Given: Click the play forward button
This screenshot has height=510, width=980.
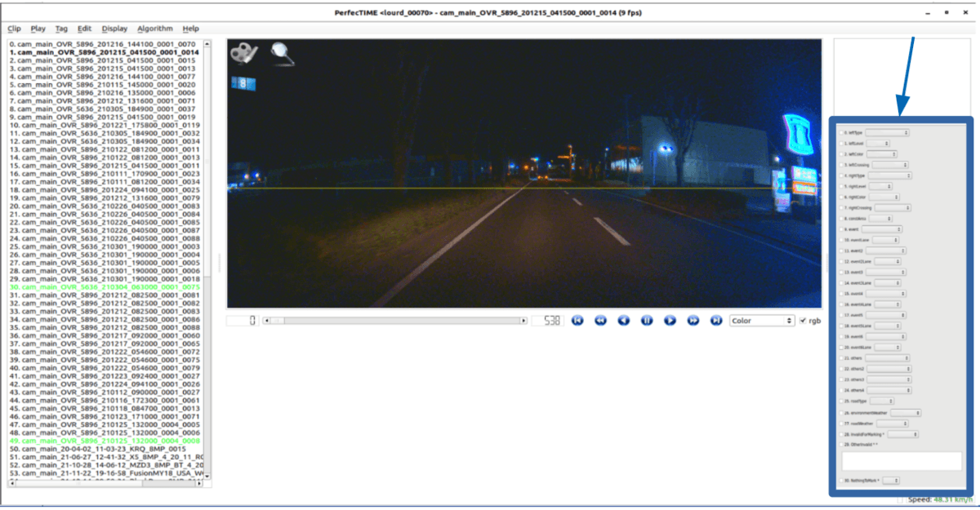Looking at the screenshot, I should (670, 321).
